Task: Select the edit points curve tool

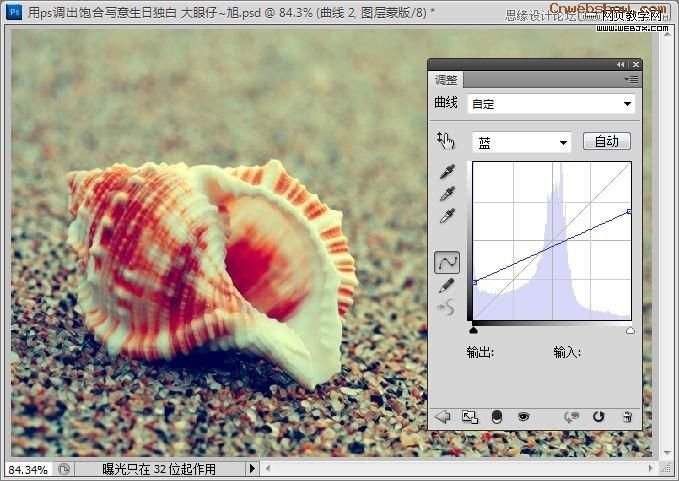Action: pos(447,262)
